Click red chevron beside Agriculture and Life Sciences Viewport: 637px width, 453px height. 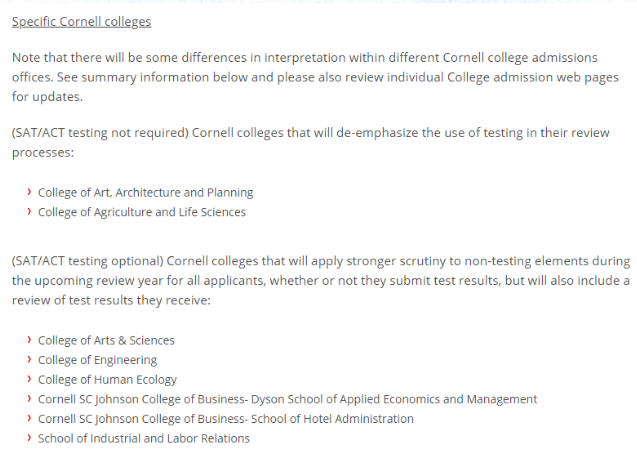(29, 211)
